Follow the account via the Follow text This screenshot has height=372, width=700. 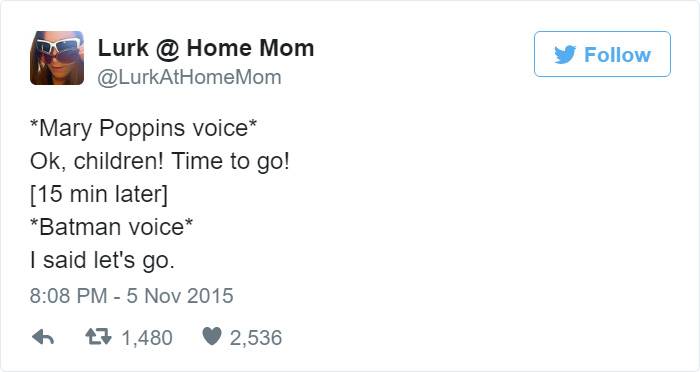pyautogui.click(x=617, y=55)
